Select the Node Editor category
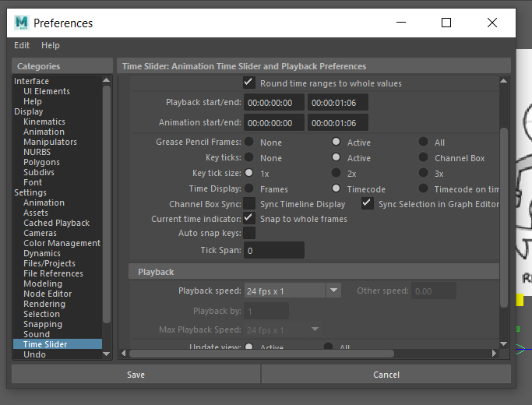 coord(48,294)
